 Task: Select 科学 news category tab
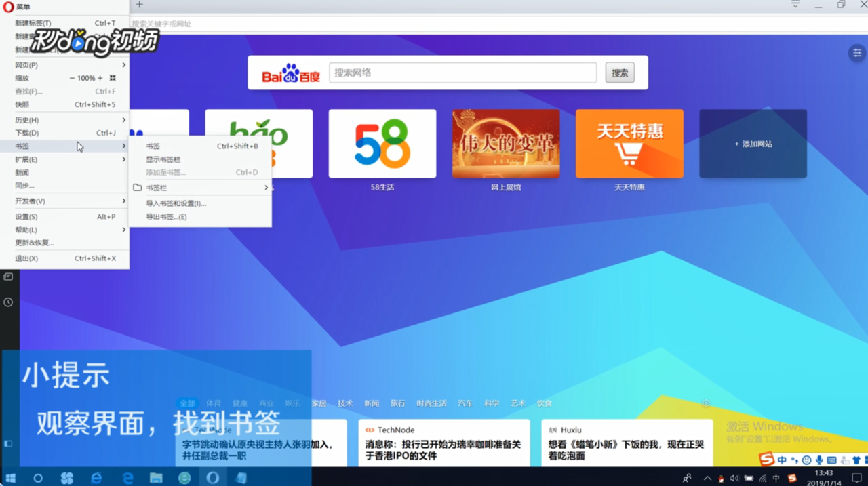pos(492,403)
